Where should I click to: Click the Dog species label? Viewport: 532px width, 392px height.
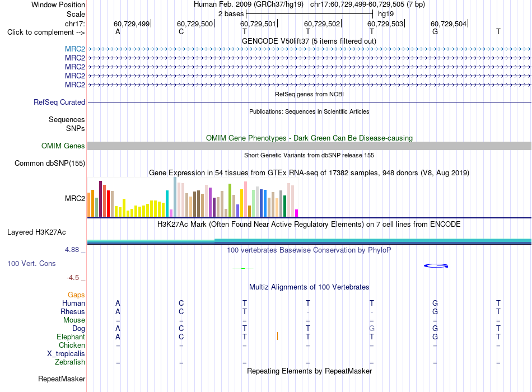pyautogui.click(x=79, y=329)
